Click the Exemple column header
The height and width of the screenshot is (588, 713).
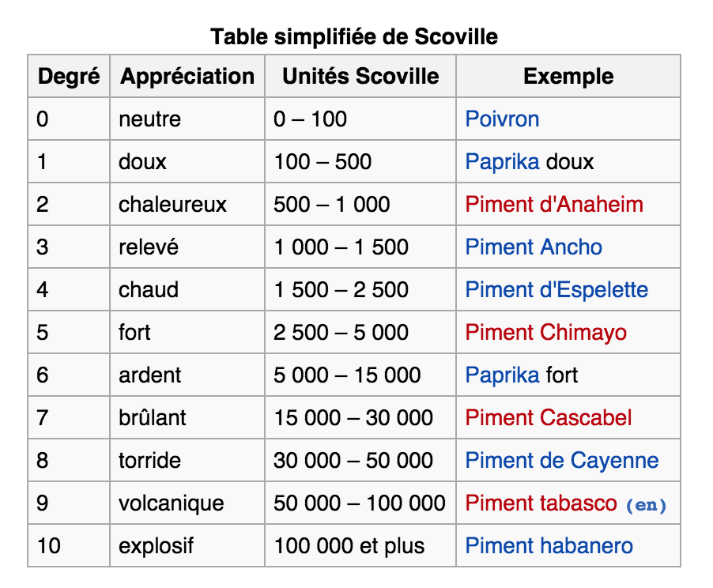(568, 77)
